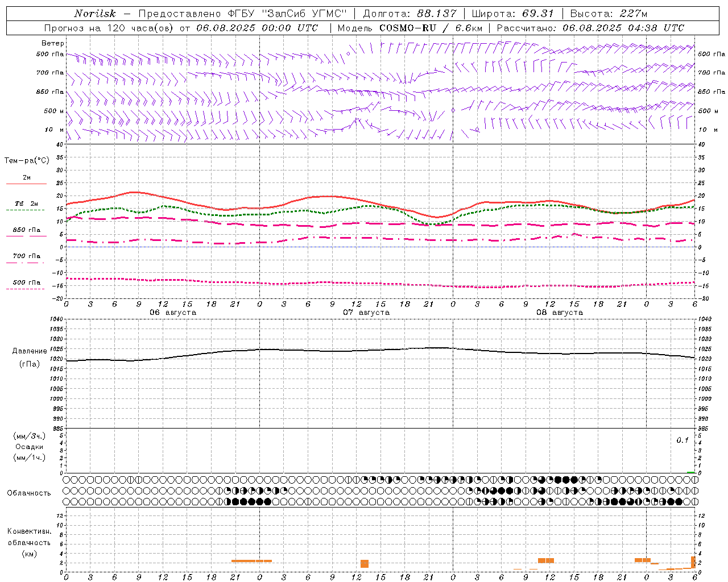
Task: Click the (мм/1ч.) precipitation unit label
Action: [29, 458]
